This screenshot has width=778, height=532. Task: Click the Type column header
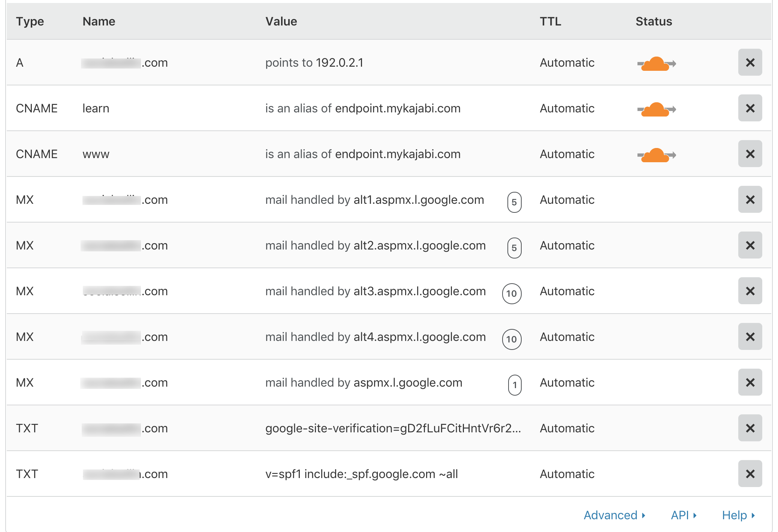point(30,21)
